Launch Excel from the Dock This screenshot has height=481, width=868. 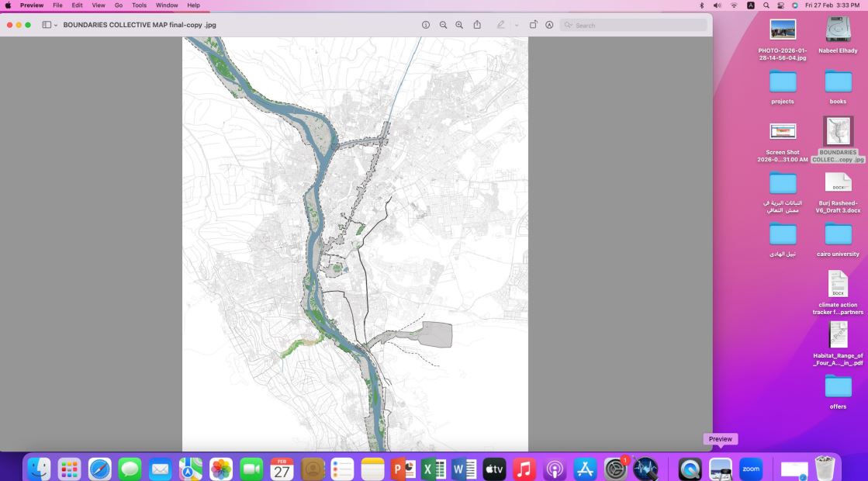(x=434, y=469)
